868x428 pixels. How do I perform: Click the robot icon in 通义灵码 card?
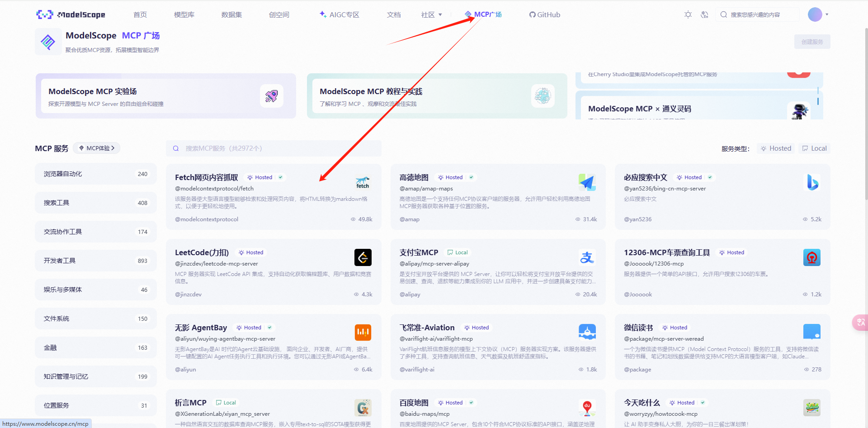pyautogui.click(x=799, y=111)
